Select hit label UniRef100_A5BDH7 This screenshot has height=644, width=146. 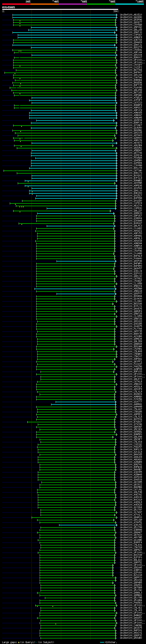pyautogui.click(x=131, y=151)
